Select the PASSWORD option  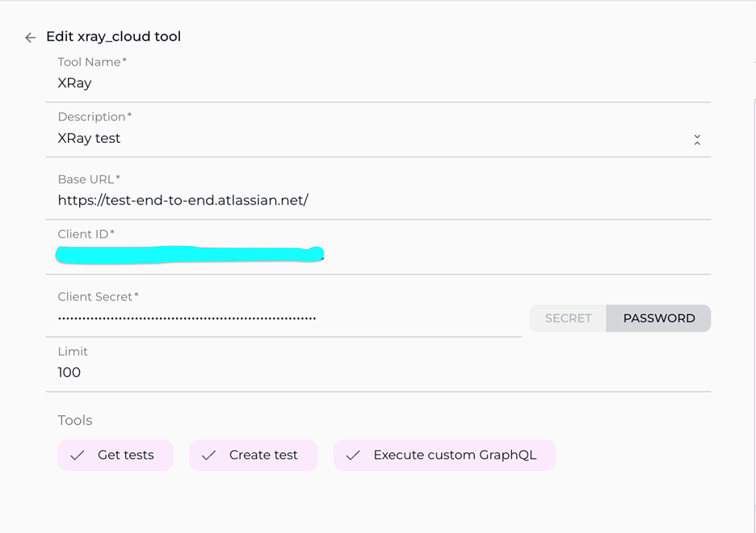(658, 318)
